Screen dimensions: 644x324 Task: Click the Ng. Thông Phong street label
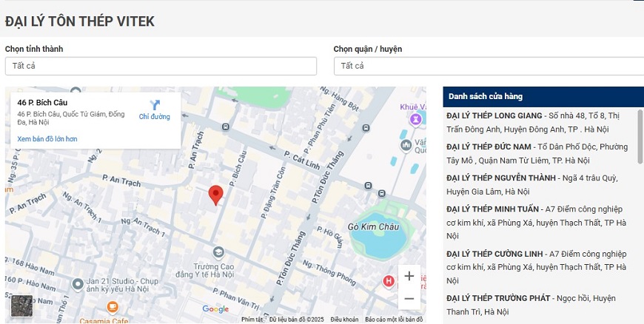coord(329,271)
